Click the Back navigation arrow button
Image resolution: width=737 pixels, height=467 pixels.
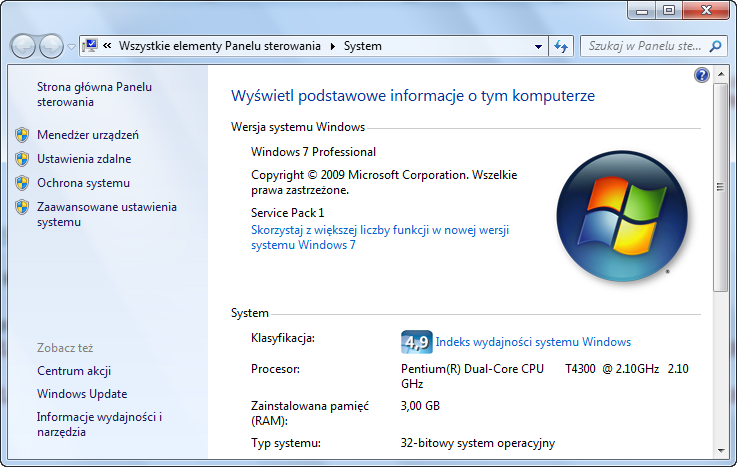(x=24, y=46)
